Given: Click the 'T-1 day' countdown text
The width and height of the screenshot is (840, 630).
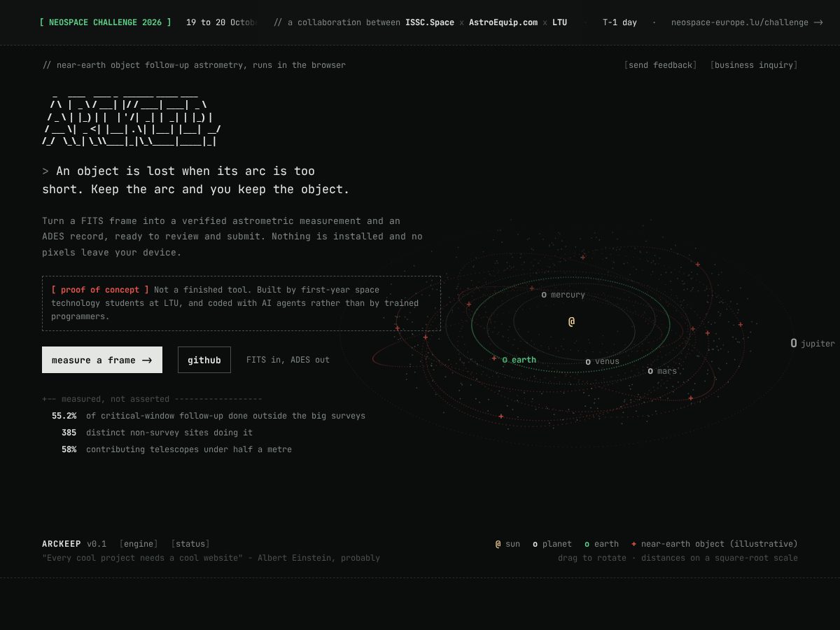Looking at the screenshot, I should coord(619,22).
